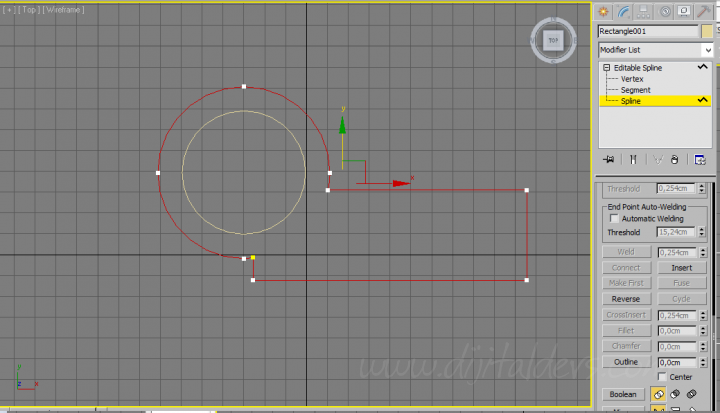720x413 pixels.
Task: Adjust the Fillet value spinner
Action: pyautogui.click(x=703, y=331)
